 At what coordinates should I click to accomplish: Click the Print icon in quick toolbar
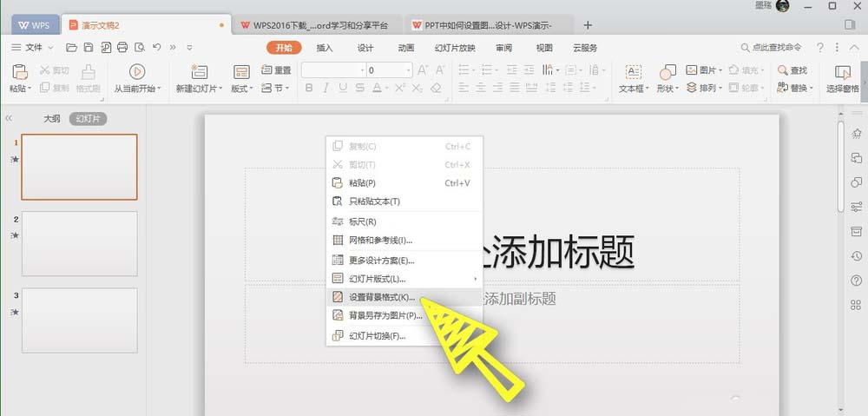[122, 47]
